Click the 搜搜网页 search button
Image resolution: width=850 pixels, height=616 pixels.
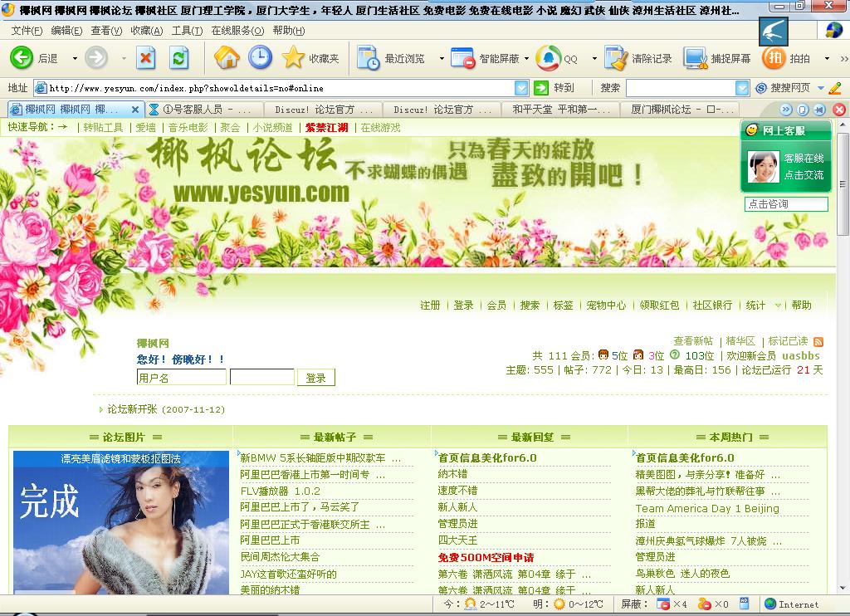point(783,88)
